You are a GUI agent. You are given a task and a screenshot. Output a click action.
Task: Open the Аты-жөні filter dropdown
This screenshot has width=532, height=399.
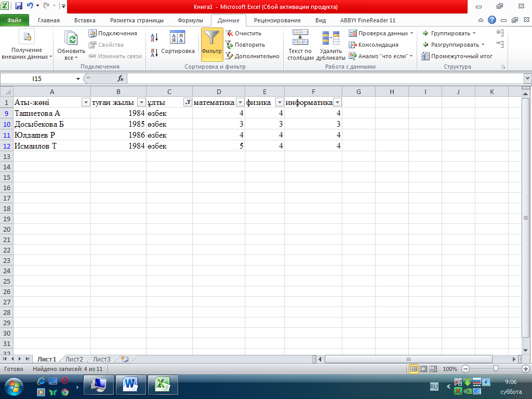coord(86,102)
